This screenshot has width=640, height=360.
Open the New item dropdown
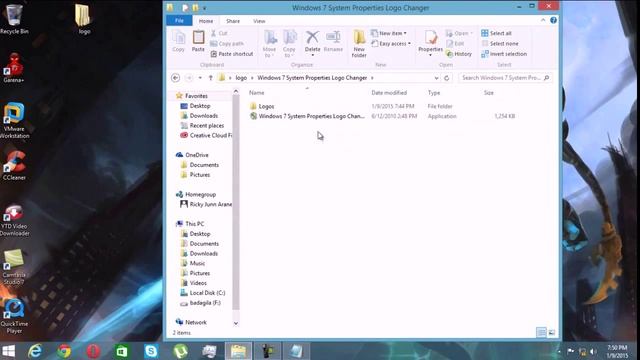tap(389, 33)
